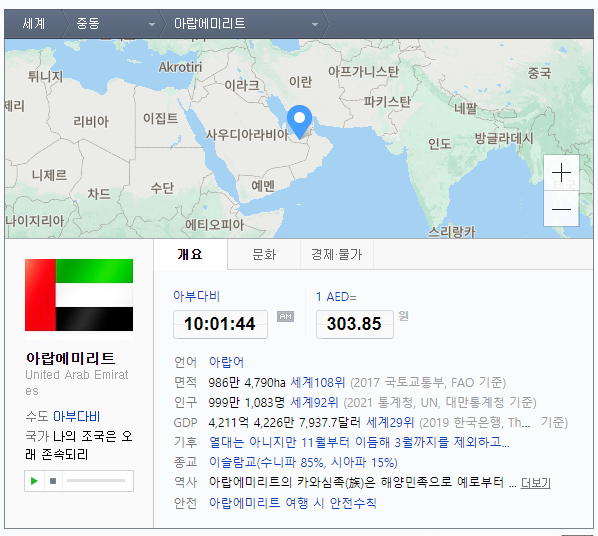The image size is (598, 536).
Task: Expand history with 더보기
Action: click(x=535, y=483)
